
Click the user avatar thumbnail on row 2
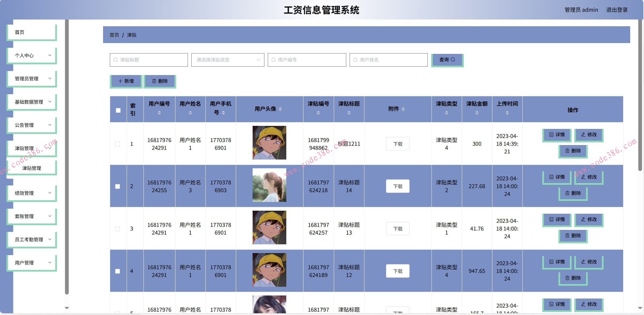[269, 185]
